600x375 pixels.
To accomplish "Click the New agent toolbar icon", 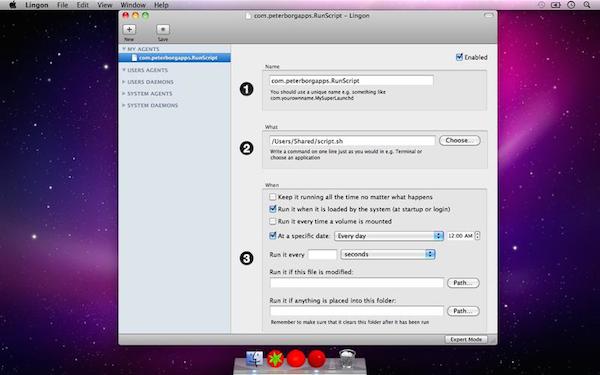I will tap(129, 29).
